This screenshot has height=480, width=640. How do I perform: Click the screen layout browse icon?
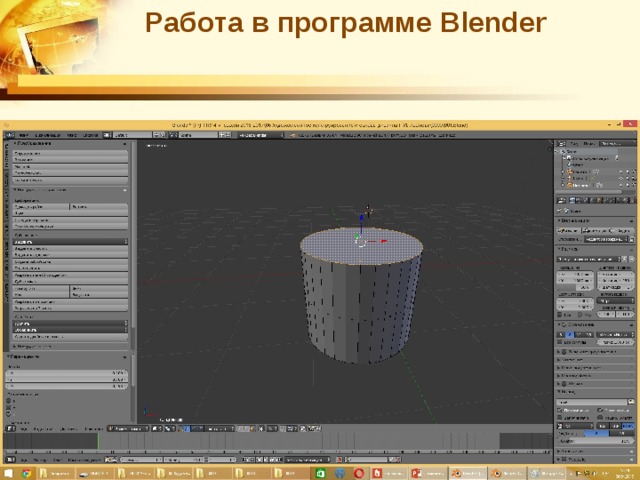(107, 135)
